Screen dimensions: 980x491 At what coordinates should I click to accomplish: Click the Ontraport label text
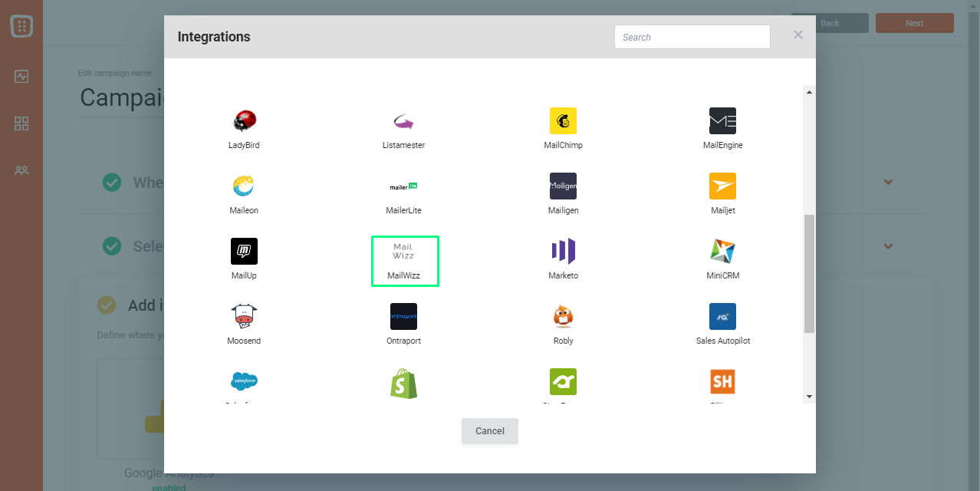[x=403, y=341]
